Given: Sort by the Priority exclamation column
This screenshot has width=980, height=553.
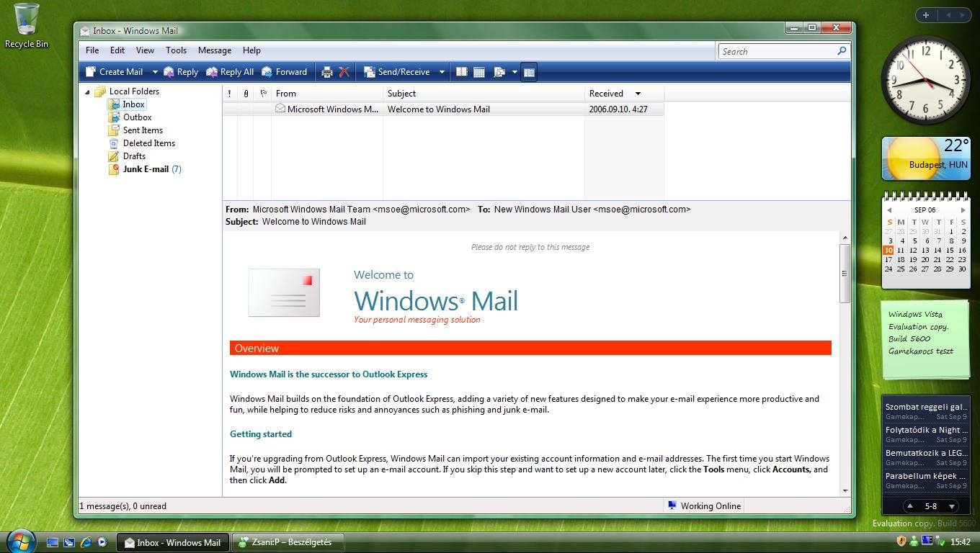Looking at the screenshot, I should 230,94.
